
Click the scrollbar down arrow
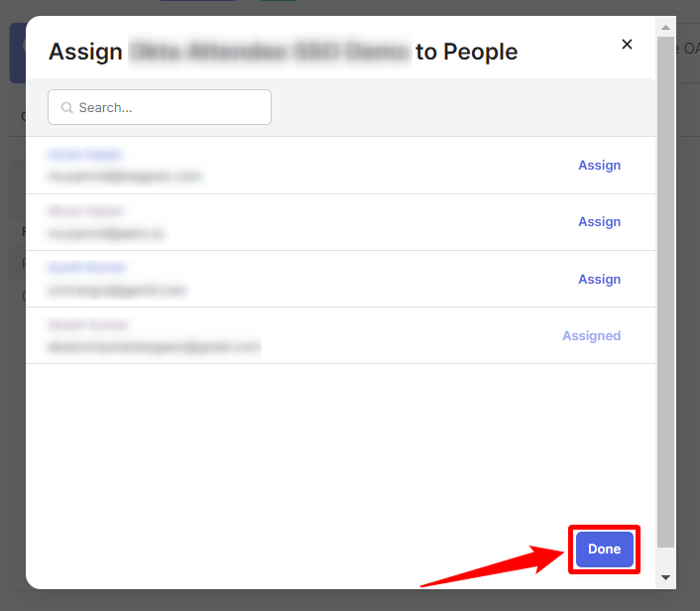pyautogui.click(x=665, y=577)
